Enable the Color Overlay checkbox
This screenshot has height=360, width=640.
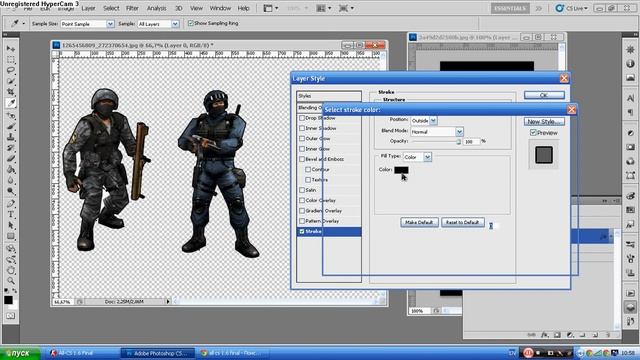[x=302, y=200]
